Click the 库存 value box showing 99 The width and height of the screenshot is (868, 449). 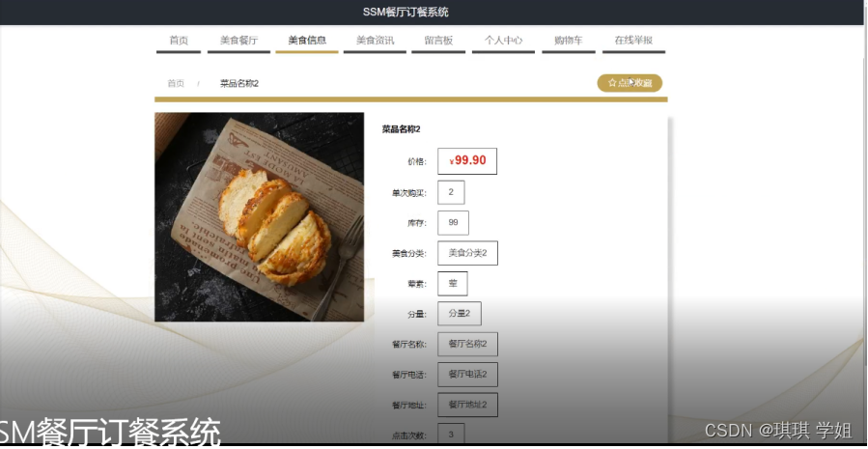coord(454,222)
